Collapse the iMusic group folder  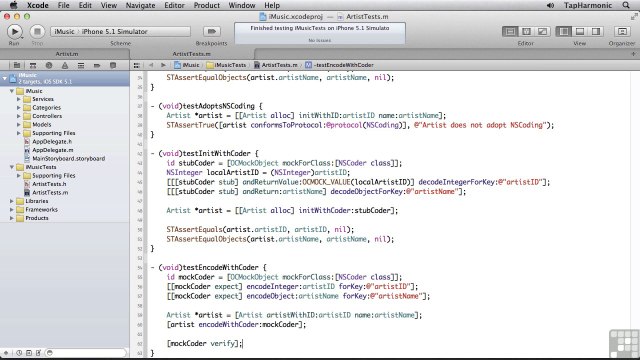pyautogui.click(x=12, y=91)
